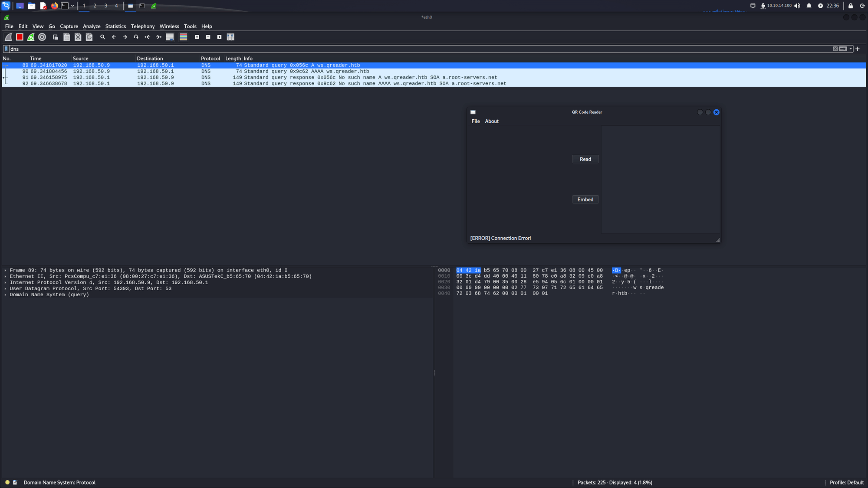868x488 pixels.
Task: Open the Capture menu
Action: point(69,26)
